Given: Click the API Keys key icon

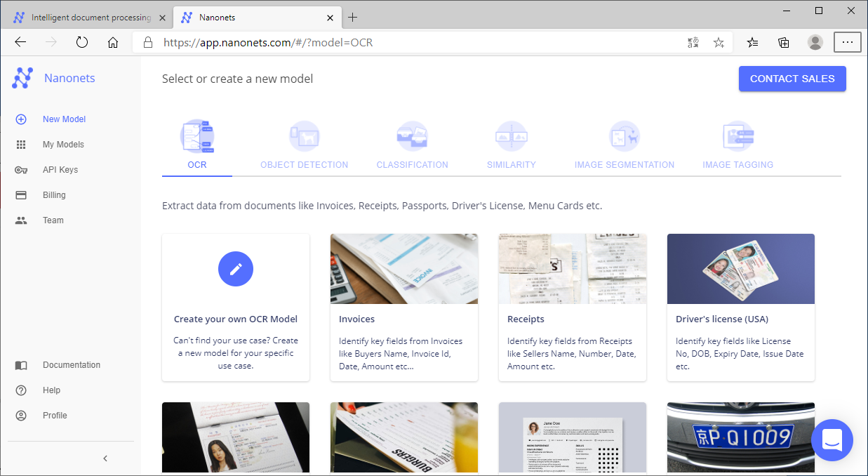Looking at the screenshot, I should click(21, 170).
